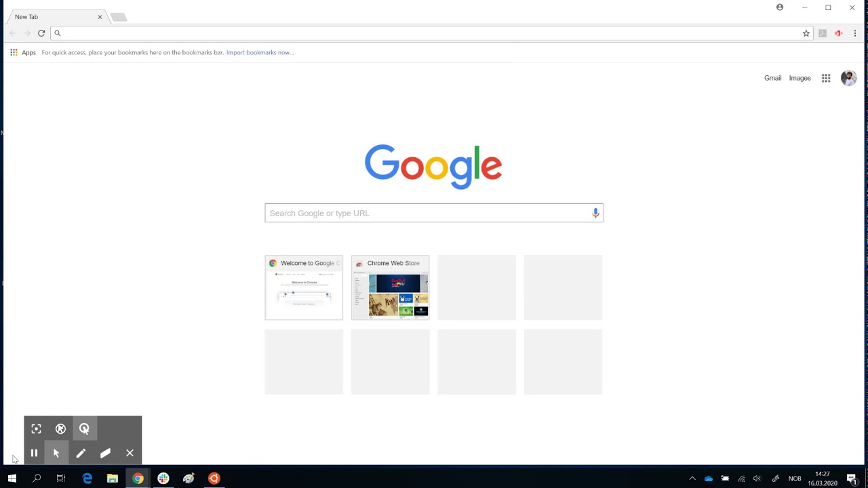Select the New Tab tab
Screen dimensions: 868x488
(x=56, y=17)
